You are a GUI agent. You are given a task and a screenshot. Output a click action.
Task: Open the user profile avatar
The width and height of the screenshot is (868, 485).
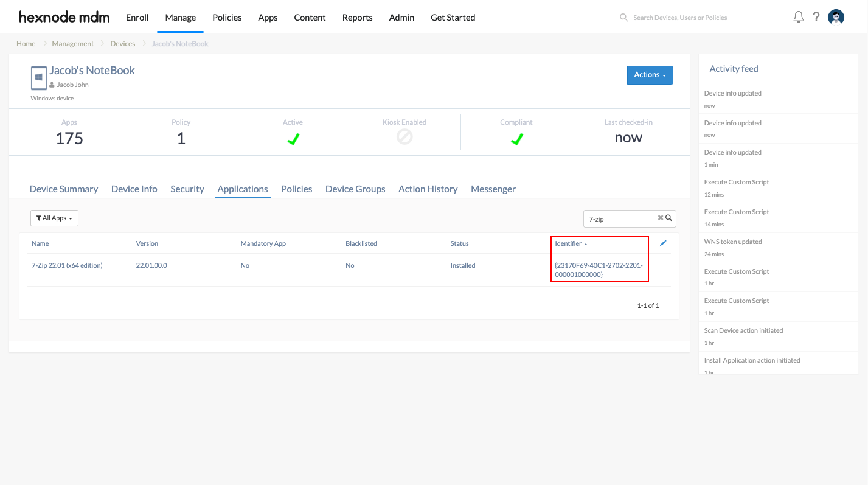pyautogui.click(x=836, y=18)
